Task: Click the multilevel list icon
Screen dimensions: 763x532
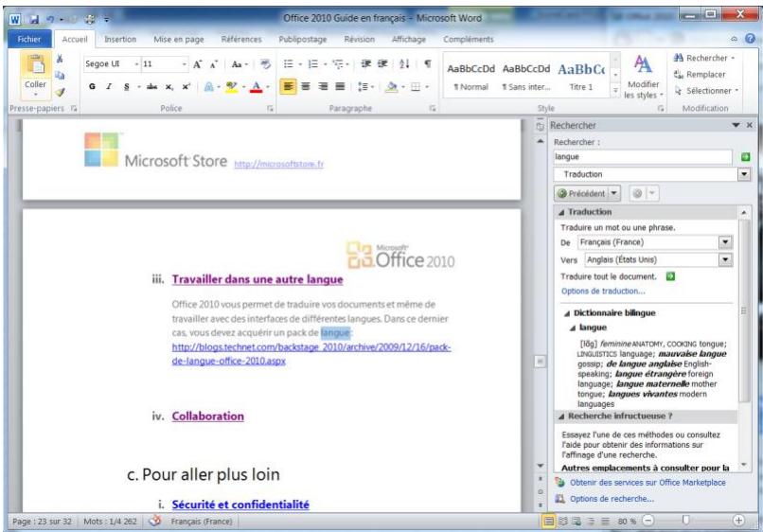Action: point(337,63)
